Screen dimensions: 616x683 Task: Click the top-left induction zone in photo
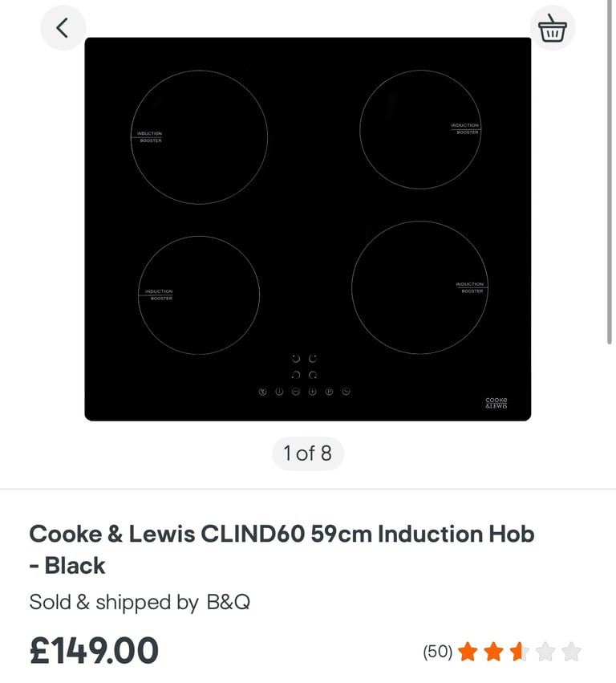click(x=199, y=137)
